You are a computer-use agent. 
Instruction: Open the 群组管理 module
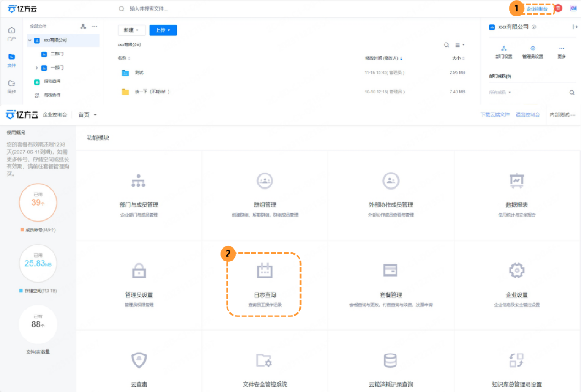(265, 196)
